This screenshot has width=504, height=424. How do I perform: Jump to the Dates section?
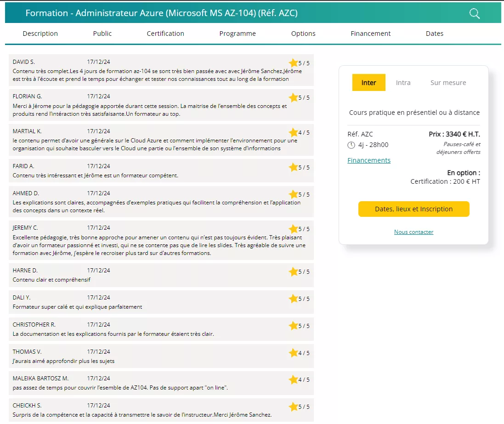point(434,34)
